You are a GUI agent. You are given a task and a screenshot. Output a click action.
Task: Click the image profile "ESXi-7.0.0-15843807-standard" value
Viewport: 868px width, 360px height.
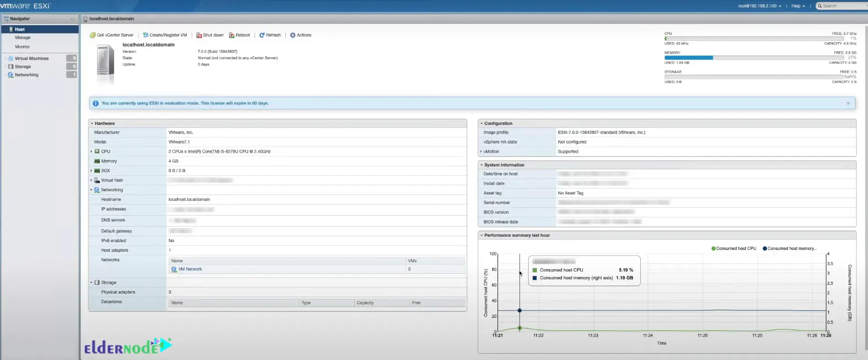[x=601, y=133]
